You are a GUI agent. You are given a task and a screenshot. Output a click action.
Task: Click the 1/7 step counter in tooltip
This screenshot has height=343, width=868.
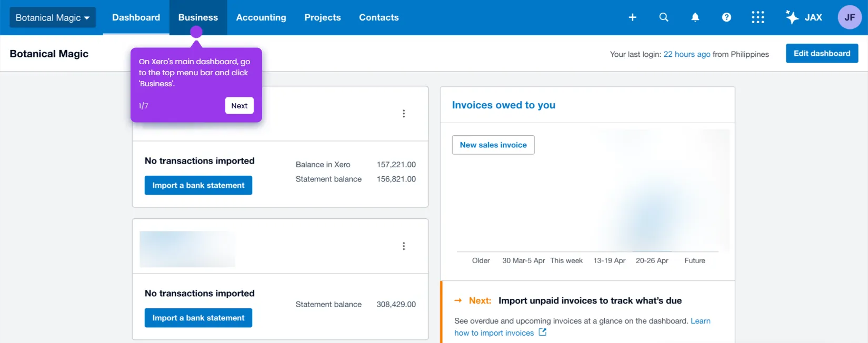pos(143,106)
